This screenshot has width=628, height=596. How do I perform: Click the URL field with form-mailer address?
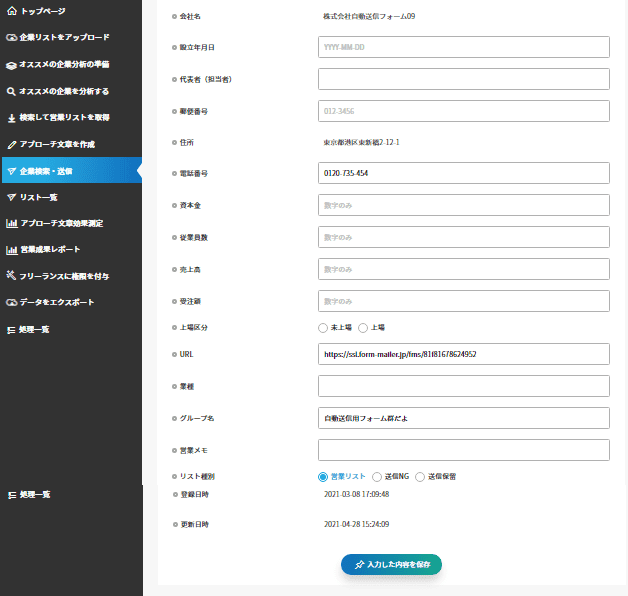click(464, 354)
